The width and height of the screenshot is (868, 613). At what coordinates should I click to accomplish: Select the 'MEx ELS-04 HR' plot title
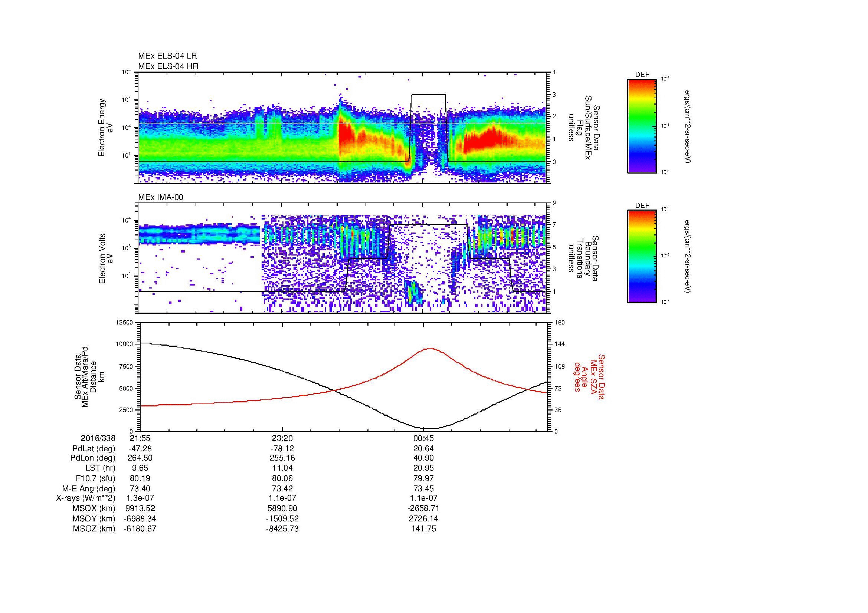[x=168, y=66]
